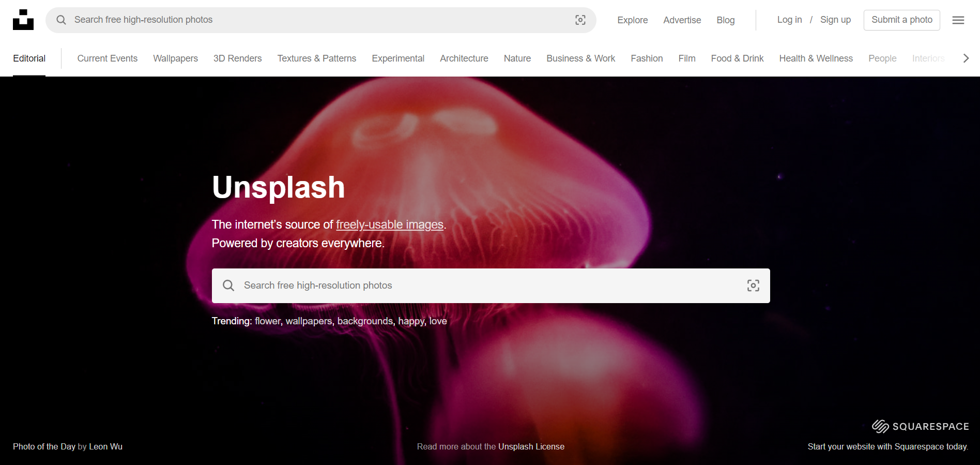The height and width of the screenshot is (465, 980).
Task: Select the Editorial tab
Action: click(29, 58)
